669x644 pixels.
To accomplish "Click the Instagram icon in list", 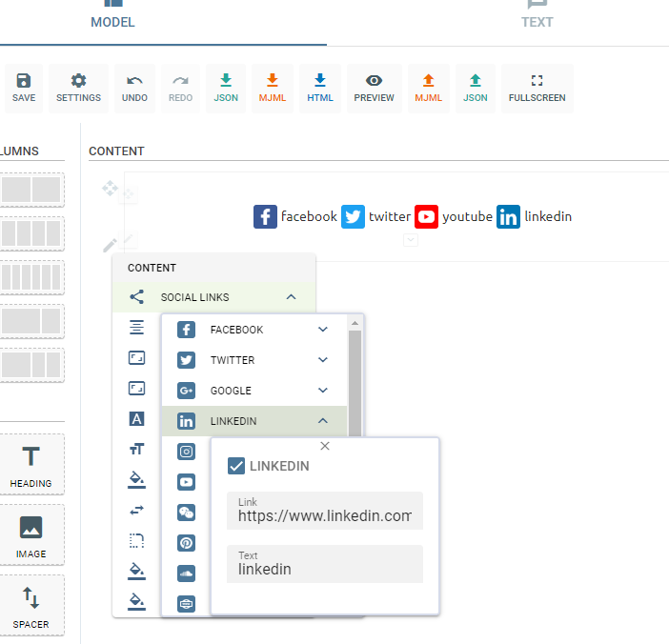I will (187, 452).
